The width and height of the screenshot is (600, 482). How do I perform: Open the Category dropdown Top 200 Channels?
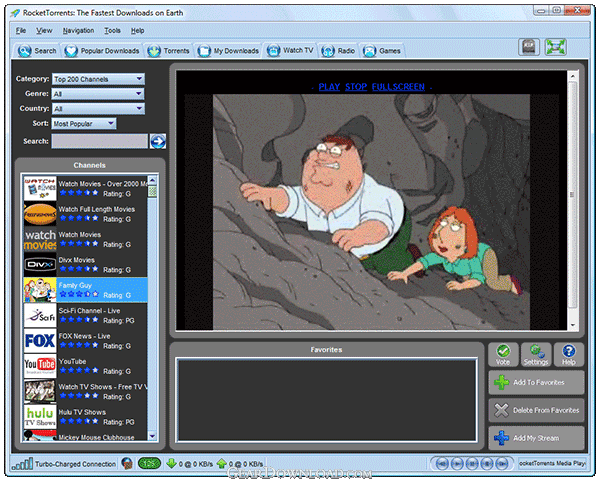pos(98,79)
